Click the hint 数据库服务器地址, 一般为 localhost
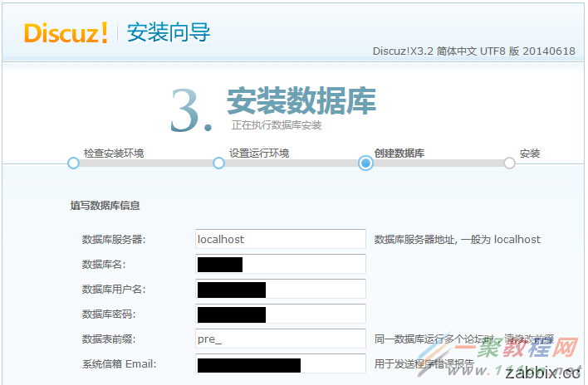 (458, 239)
